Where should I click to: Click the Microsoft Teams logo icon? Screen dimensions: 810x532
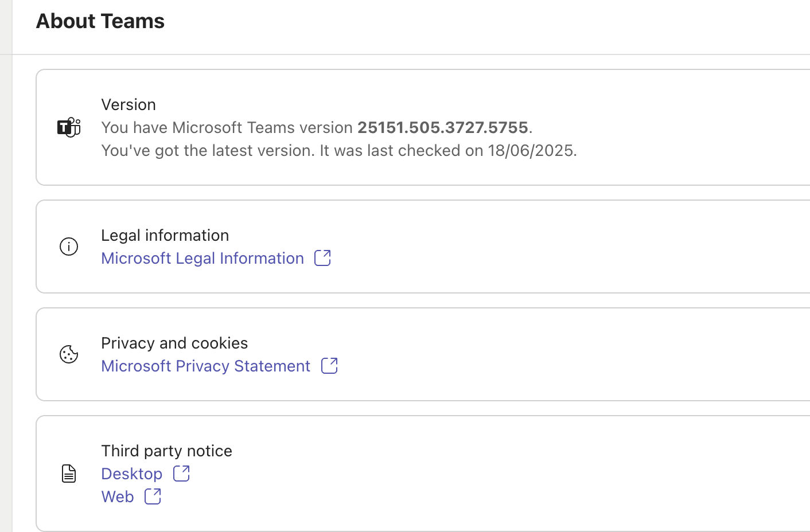pyautogui.click(x=69, y=127)
